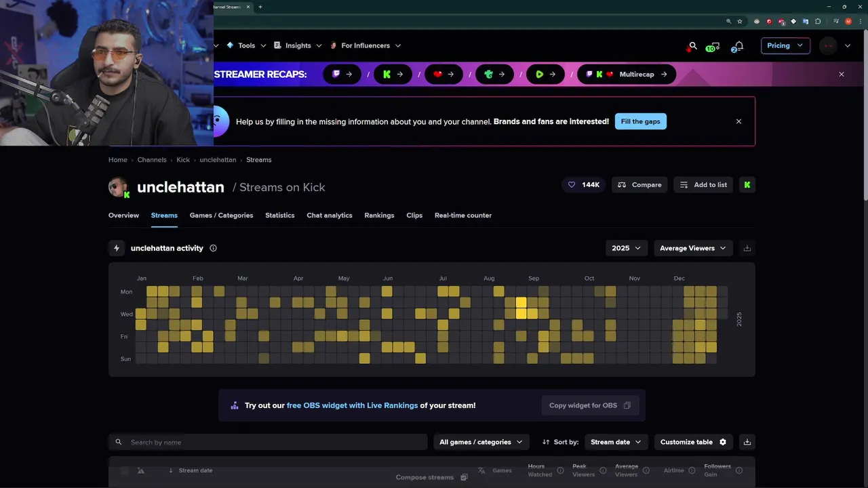Image resolution: width=868 pixels, height=488 pixels.
Task: Click Add to list button
Action: point(703,185)
